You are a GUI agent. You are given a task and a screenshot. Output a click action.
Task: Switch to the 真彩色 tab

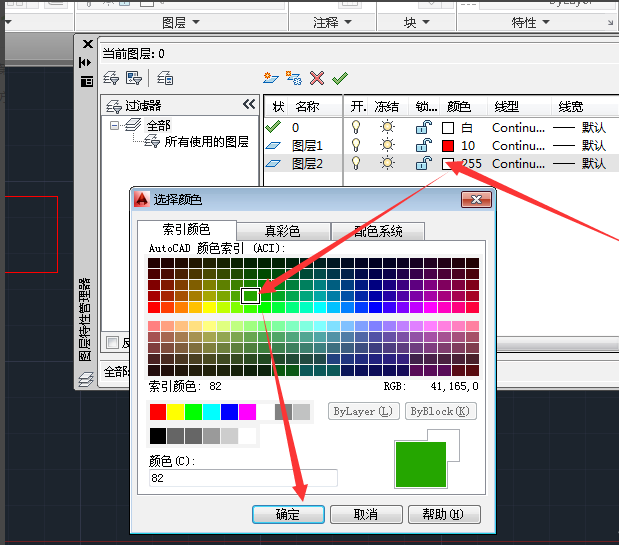tap(283, 231)
